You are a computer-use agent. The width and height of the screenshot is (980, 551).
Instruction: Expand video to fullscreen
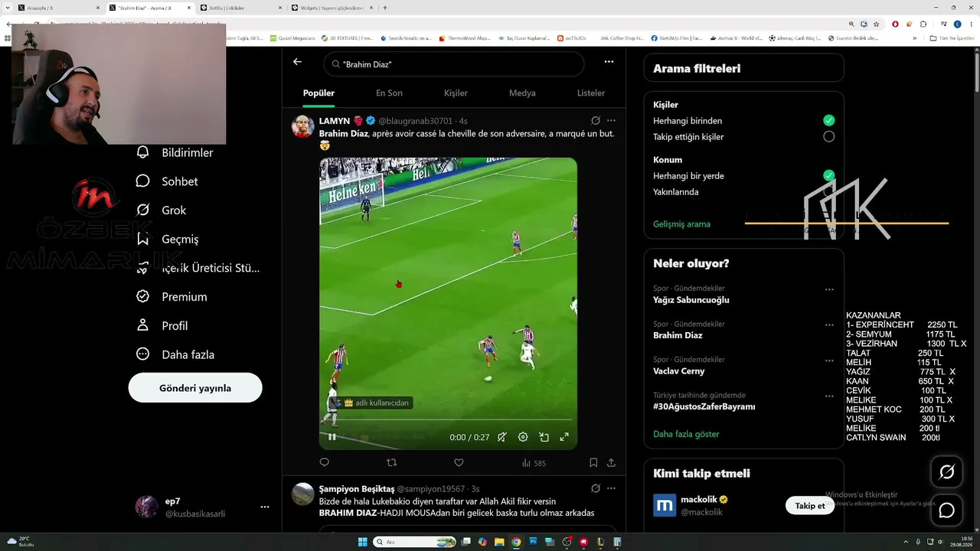(x=564, y=437)
